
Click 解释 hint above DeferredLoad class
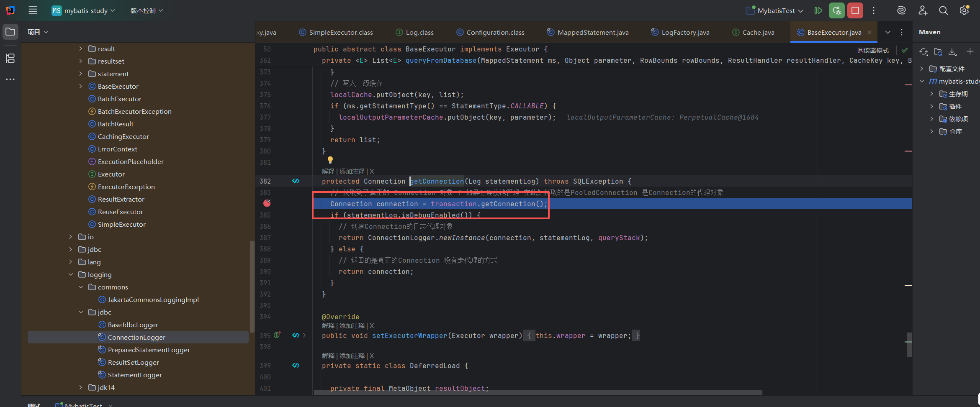coord(328,356)
